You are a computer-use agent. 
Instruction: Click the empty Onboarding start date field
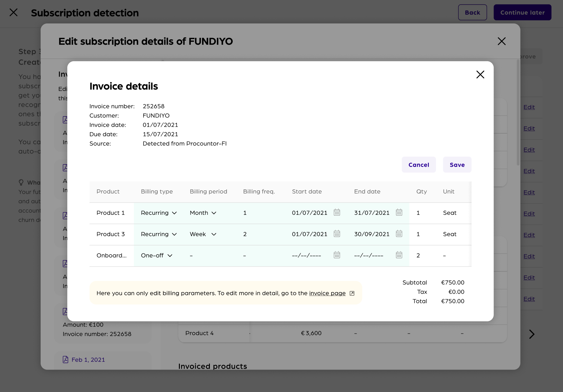point(307,255)
